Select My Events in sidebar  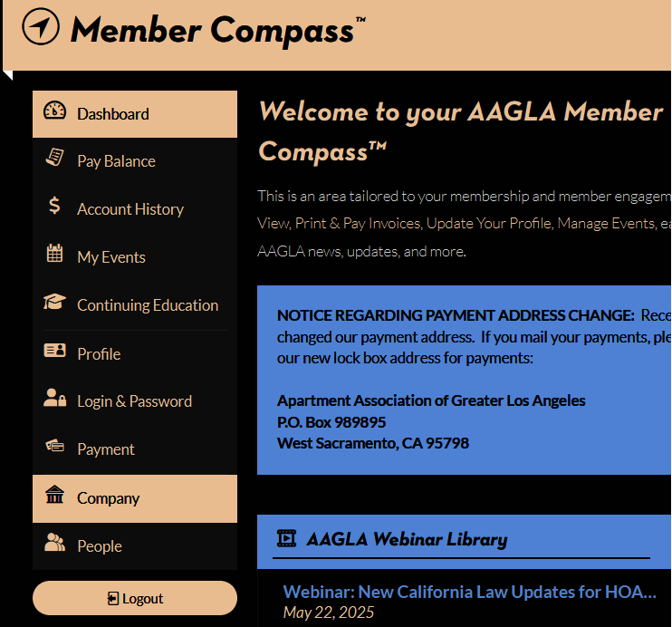coord(111,257)
